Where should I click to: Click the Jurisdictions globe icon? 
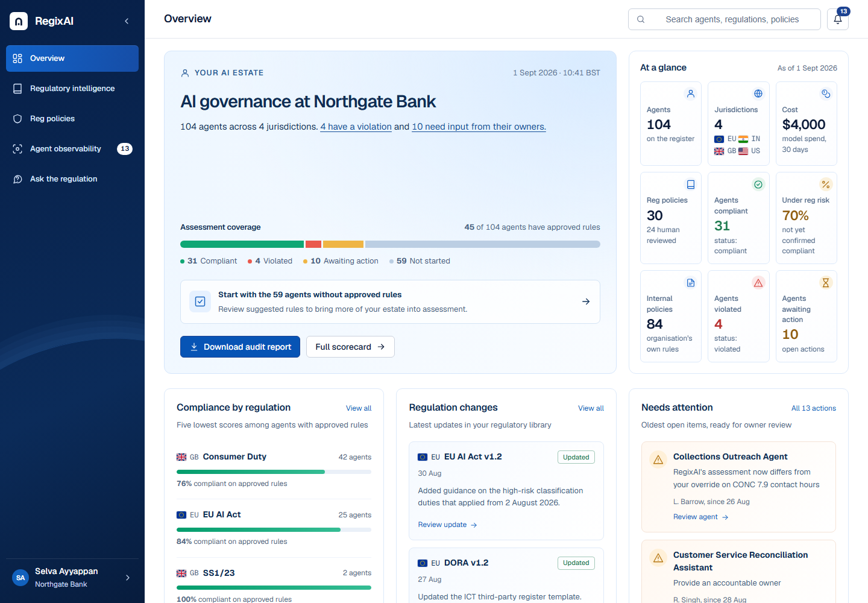pos(758,93)
